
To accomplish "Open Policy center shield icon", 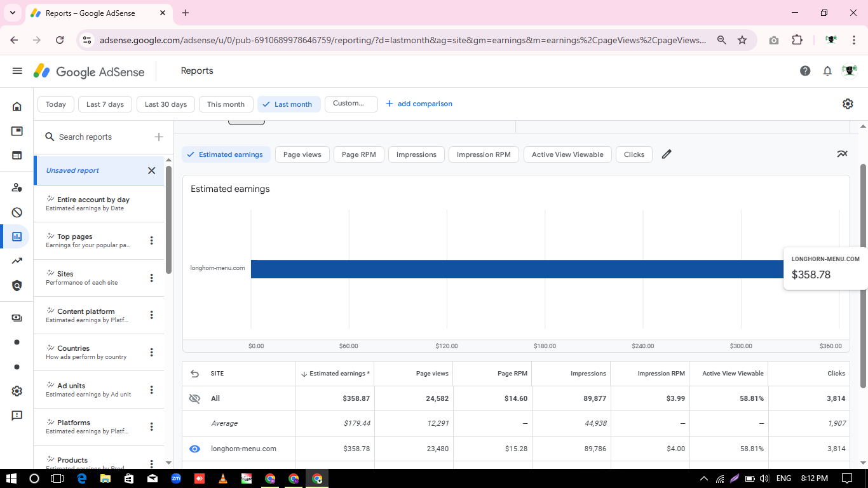I will tap(17, 286).
